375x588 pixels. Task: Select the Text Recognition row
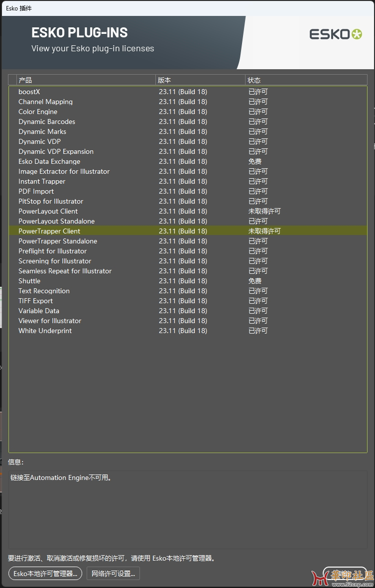click(x=188, y=290)
